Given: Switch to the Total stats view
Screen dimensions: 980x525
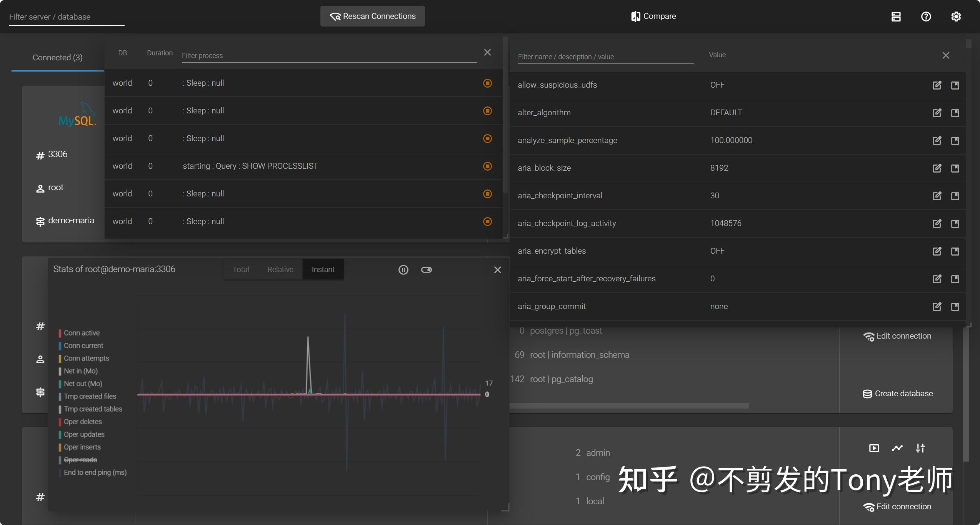Looking at the screenshot, I should [x=240, y=269].
